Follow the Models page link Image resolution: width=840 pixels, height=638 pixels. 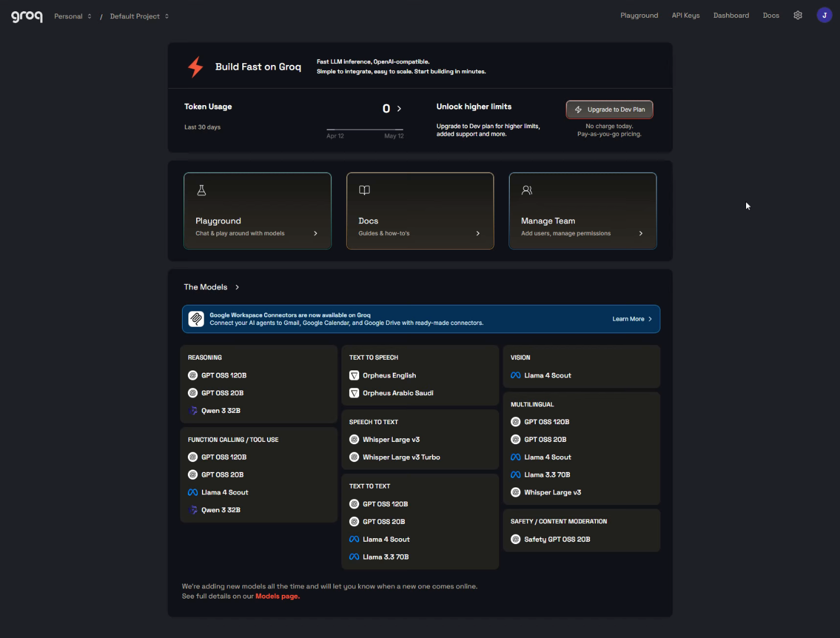point(278,596)
